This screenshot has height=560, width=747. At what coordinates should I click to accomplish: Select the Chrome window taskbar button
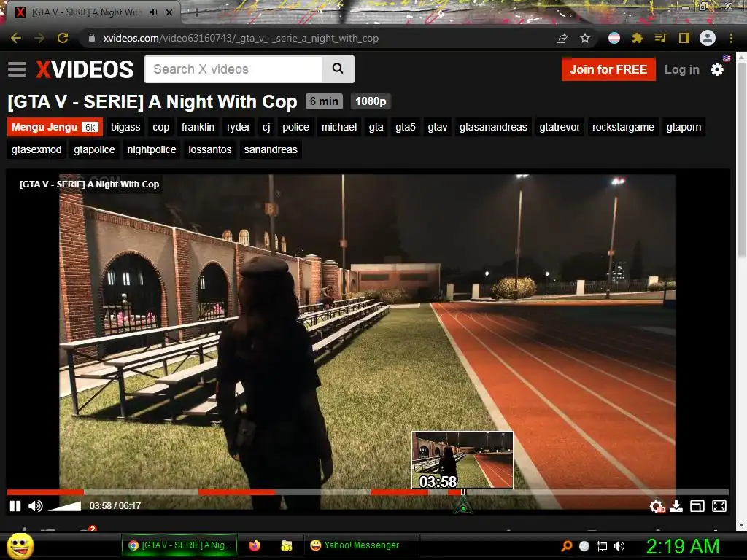point(179,545)
